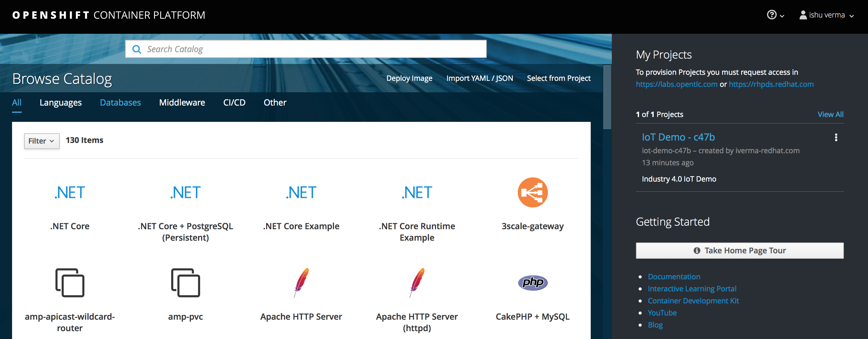
Task: Open .NET Core + PostgreSQL (Persistent) icon
Action: click(x=185, y=193)
